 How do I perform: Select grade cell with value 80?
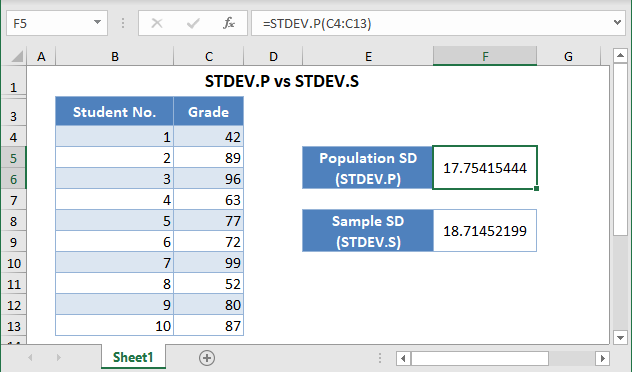pos(208,305)
